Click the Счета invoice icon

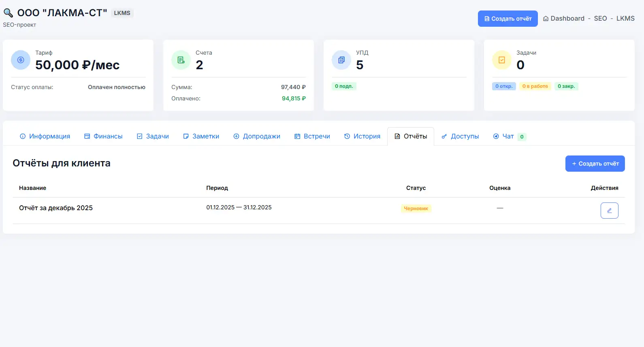[x=181, y=60]
